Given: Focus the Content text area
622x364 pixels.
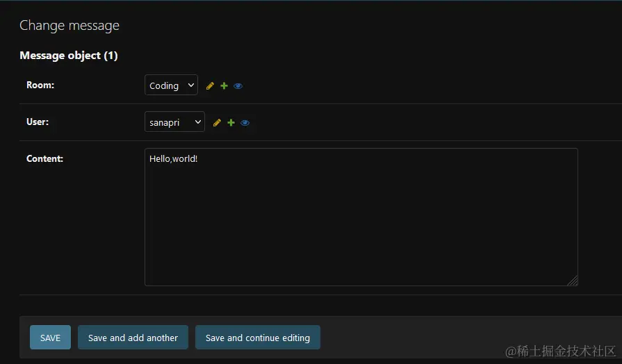Looking at the screenshot, I should (x=361, y=217).
